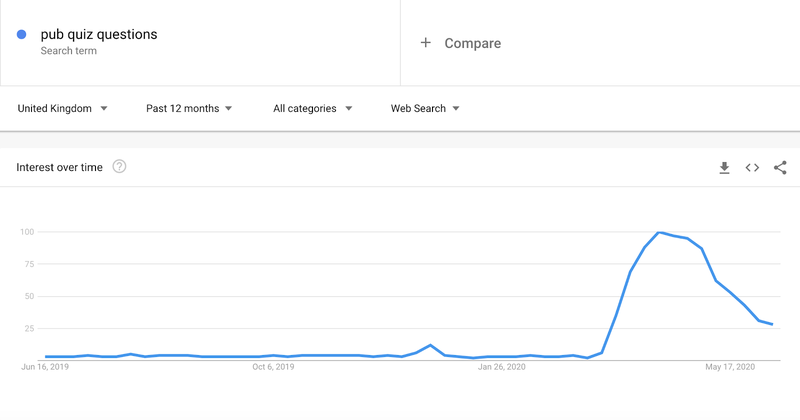Click the plus icon beside Compare

(x=426, y=43)
